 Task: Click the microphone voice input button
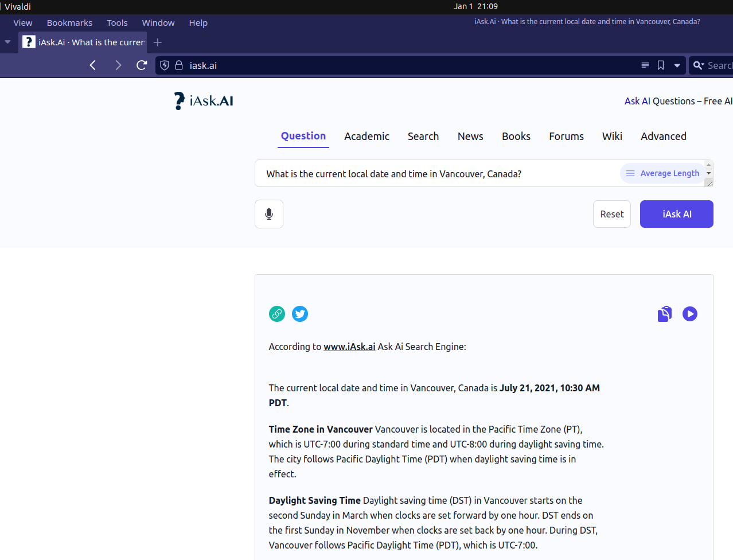pyautogui.click(x=269, y=214)
